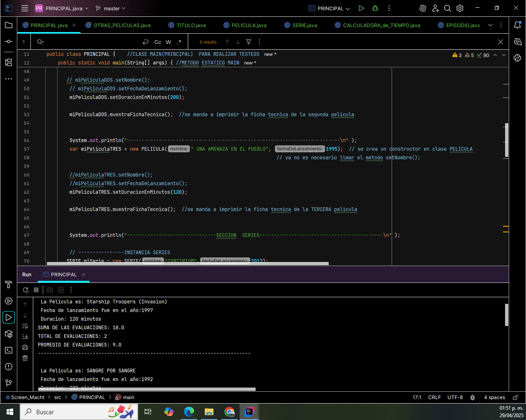Screen dimensions: 526x420
Task: Click the console vertical scrollbar thumb
Action: (x=507, y=315)
